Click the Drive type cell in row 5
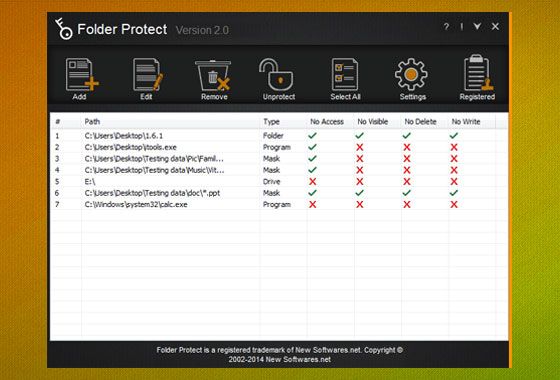Screen dimensions: 560x380 (x=271, y=181)
